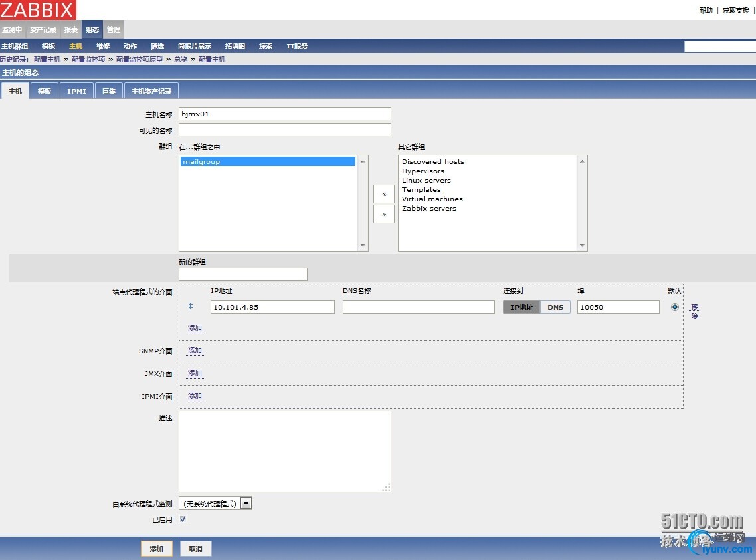Open 总览 history breadcrumb
This screenshot has width=756, height=560.
pyautogui.click(x=181, y=59)
